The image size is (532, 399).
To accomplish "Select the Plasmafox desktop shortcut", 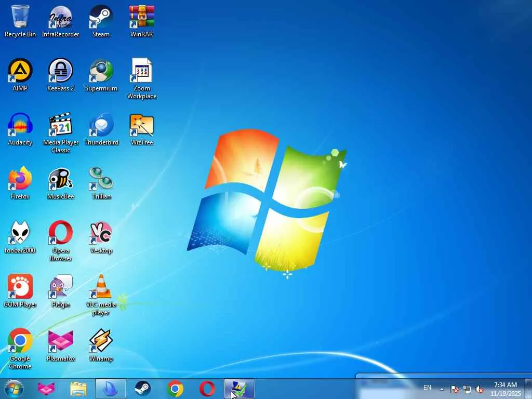I will 60,345.
